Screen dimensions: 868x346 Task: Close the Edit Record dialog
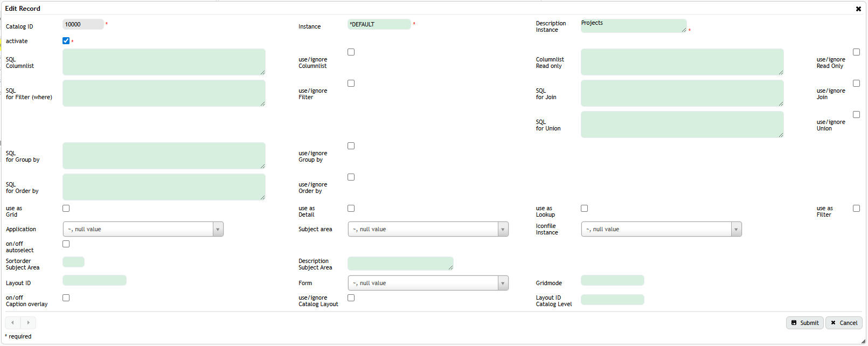pyautogui.click(x=858, y=9)
